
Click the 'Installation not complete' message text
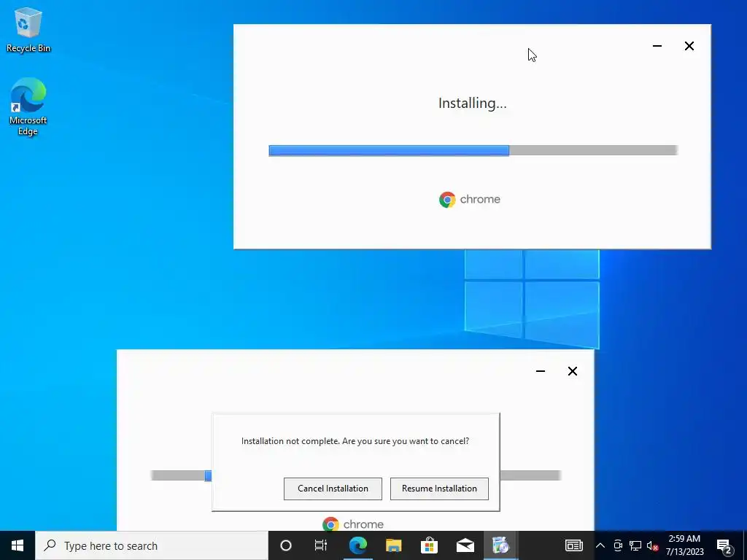click(355, 441)
